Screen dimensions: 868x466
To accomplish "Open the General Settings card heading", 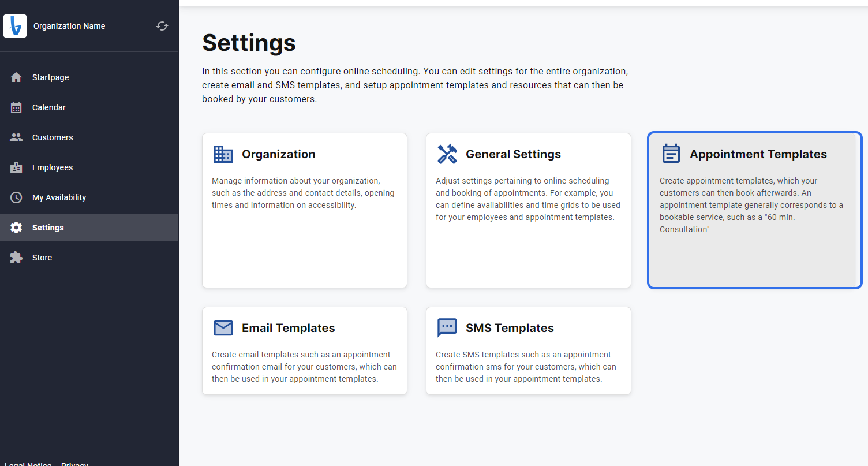I will (514, 154).
